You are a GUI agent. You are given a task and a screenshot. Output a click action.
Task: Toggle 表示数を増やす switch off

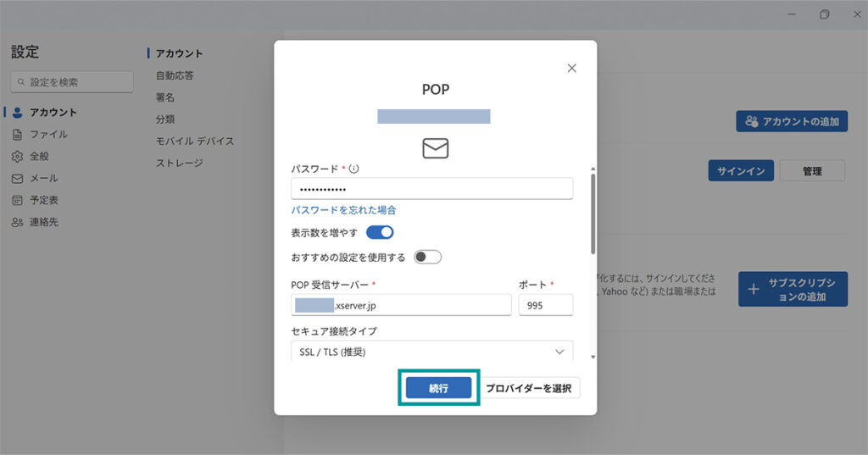380,232
